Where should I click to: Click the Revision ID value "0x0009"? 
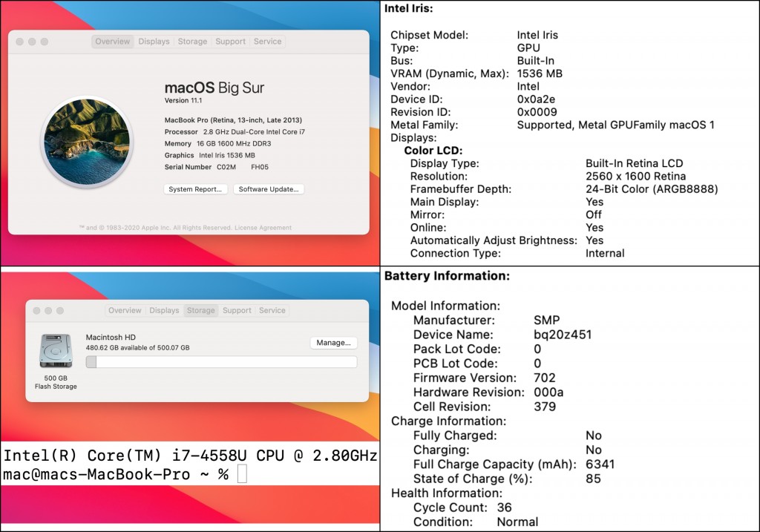coord(537,112)
